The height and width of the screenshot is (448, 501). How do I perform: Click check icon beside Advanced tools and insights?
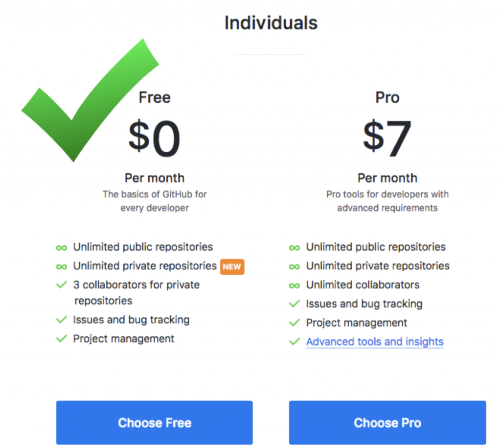point(294,342)
